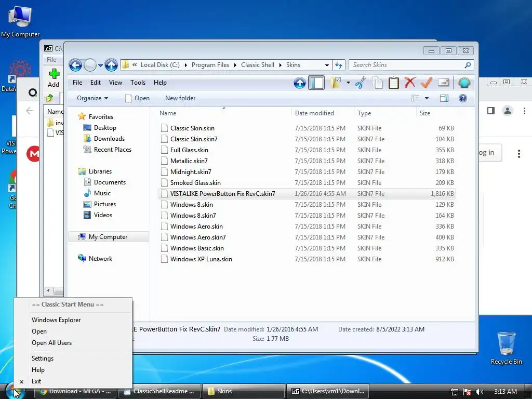Open the Tools menu
The height and width of the screenshot is (399, 532).
pos(138,83)
